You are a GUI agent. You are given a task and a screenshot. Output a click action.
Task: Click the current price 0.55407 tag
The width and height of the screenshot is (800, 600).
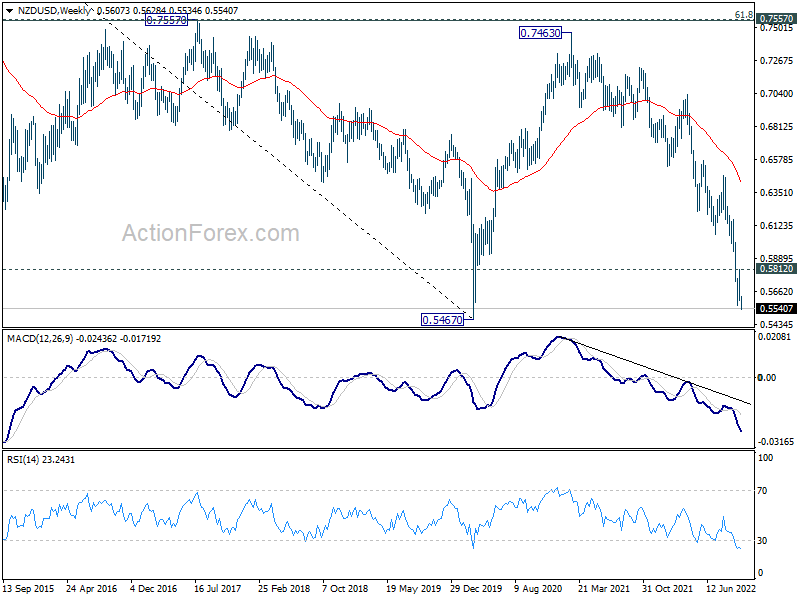click(777, 309)
